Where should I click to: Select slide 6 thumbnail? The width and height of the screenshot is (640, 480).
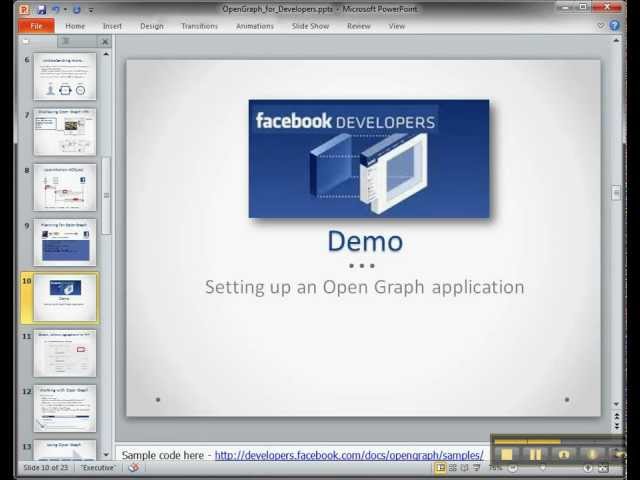(x=65, y=76)
